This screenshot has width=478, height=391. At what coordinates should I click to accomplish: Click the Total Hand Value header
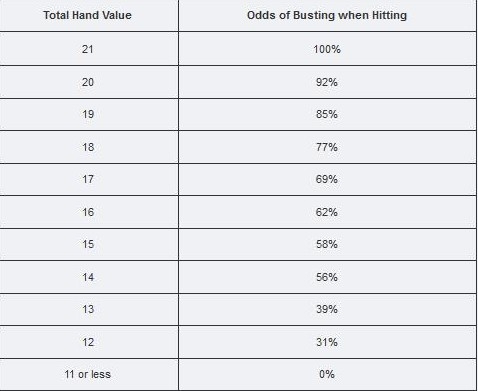point(88,15)
